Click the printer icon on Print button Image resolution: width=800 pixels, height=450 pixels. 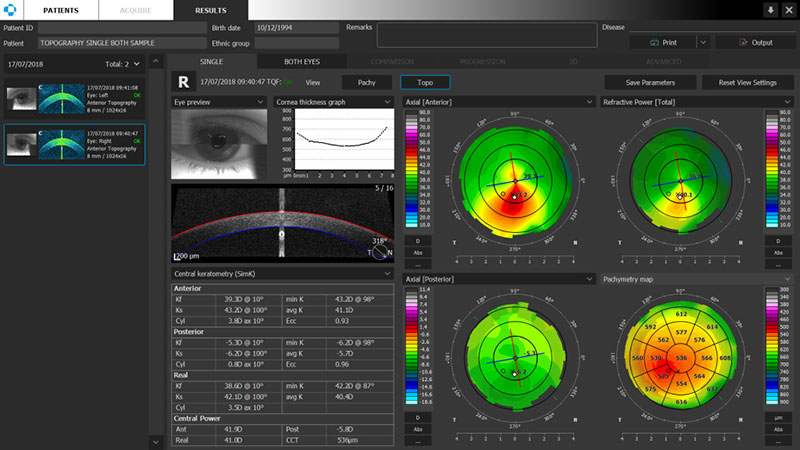tap(654, 43)
